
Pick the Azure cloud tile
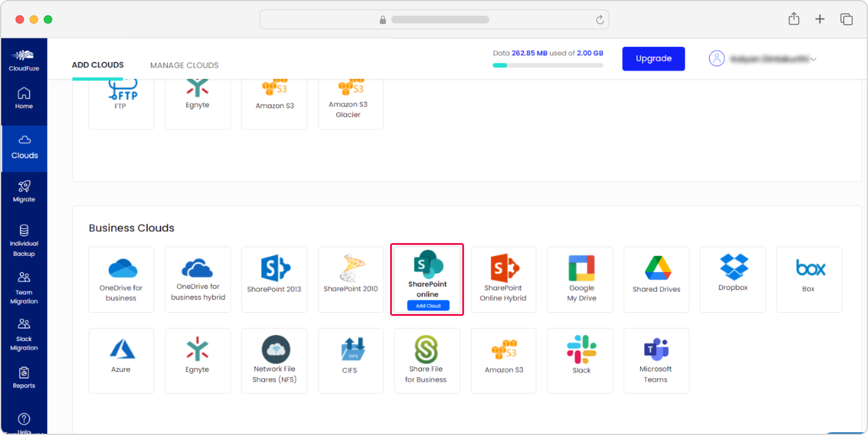121,361
